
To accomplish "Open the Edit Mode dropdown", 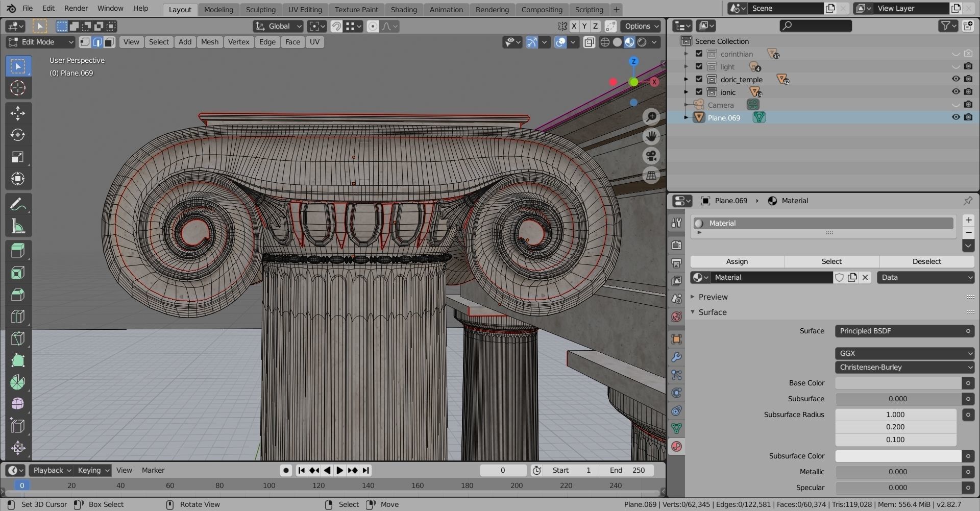I will (x=41, y=42).
